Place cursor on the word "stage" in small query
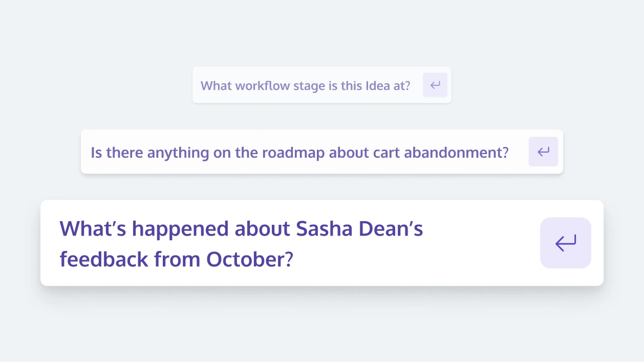Image resolution: width=644 pixels, height=362 pixels. [309, 86]
